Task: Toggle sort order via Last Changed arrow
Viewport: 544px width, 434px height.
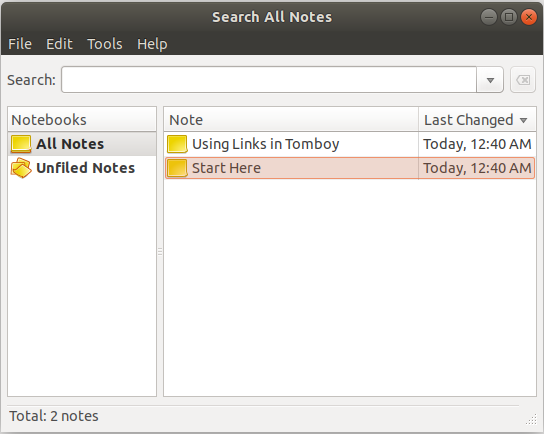Action: pos(523,120)
